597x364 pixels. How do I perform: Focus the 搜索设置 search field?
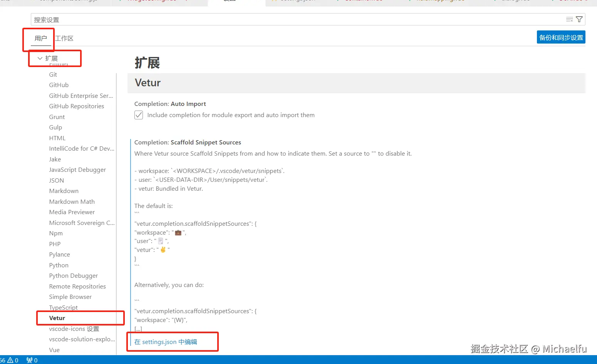point(308,20)
